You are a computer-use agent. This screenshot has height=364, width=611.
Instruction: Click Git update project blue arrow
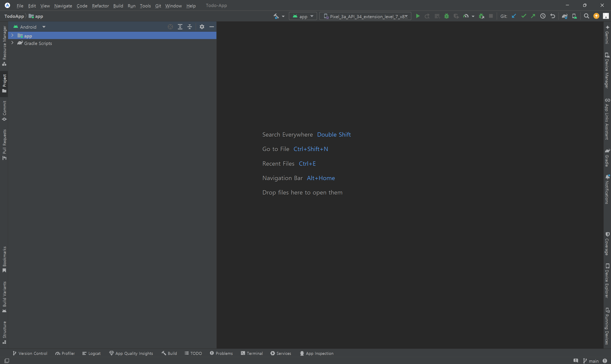click(x=514, y=16)
